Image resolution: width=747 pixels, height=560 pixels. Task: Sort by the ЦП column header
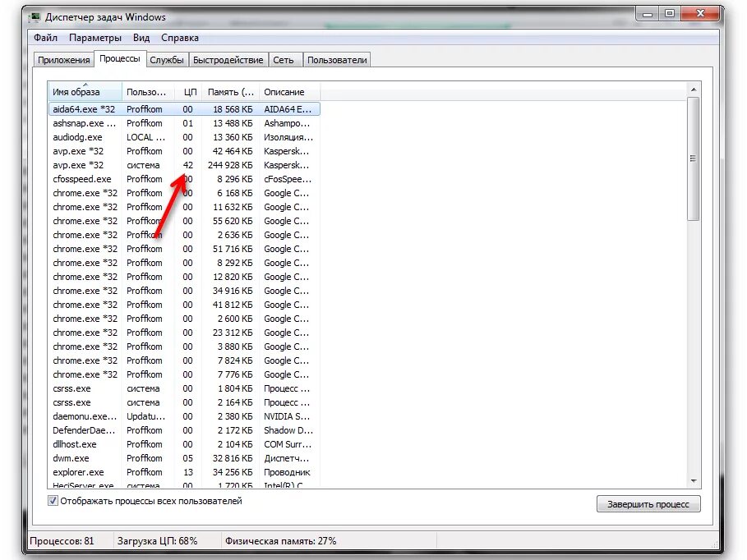click(189, 92)
